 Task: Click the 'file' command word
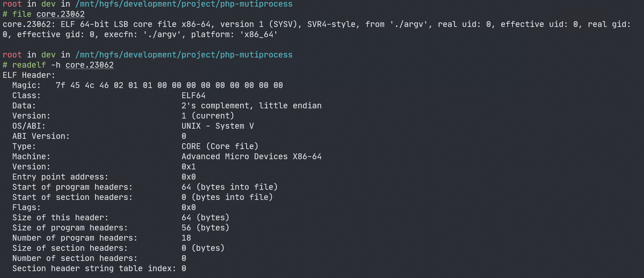click(22, 14)
